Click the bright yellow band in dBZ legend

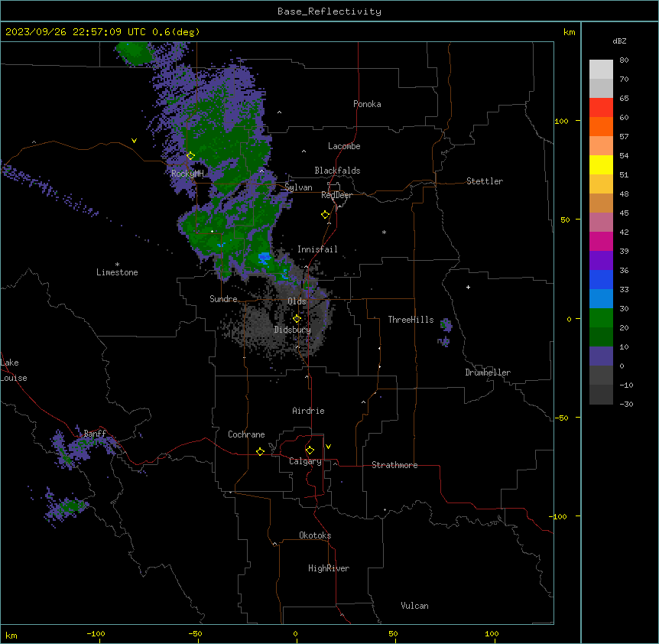[601, 164]
